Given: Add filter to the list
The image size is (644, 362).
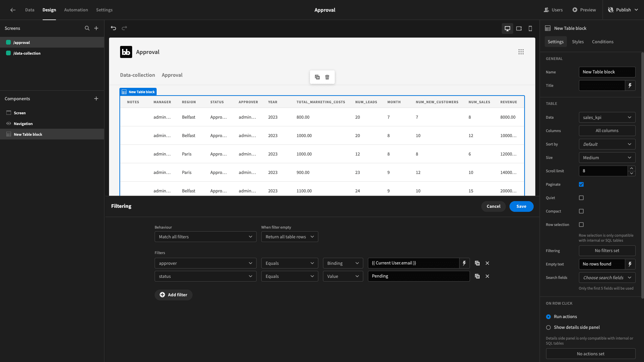Looking at the screenshot, I should [173, 295].
